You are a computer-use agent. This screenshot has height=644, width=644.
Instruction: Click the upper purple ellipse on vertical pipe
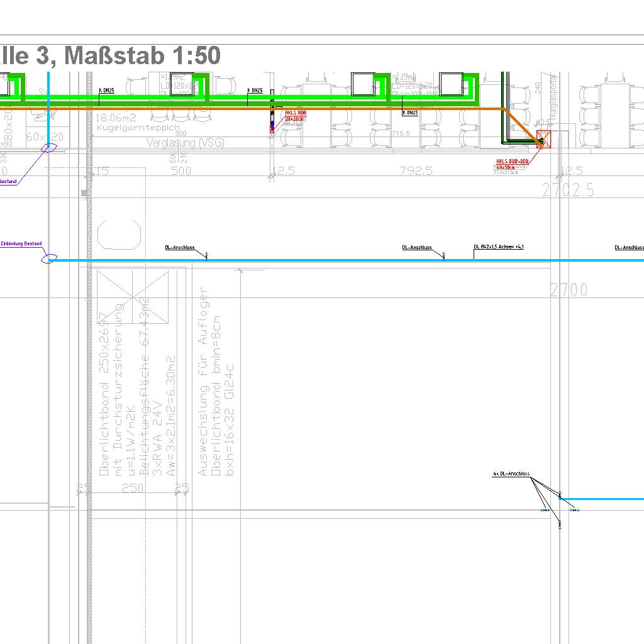click(49, 148)
